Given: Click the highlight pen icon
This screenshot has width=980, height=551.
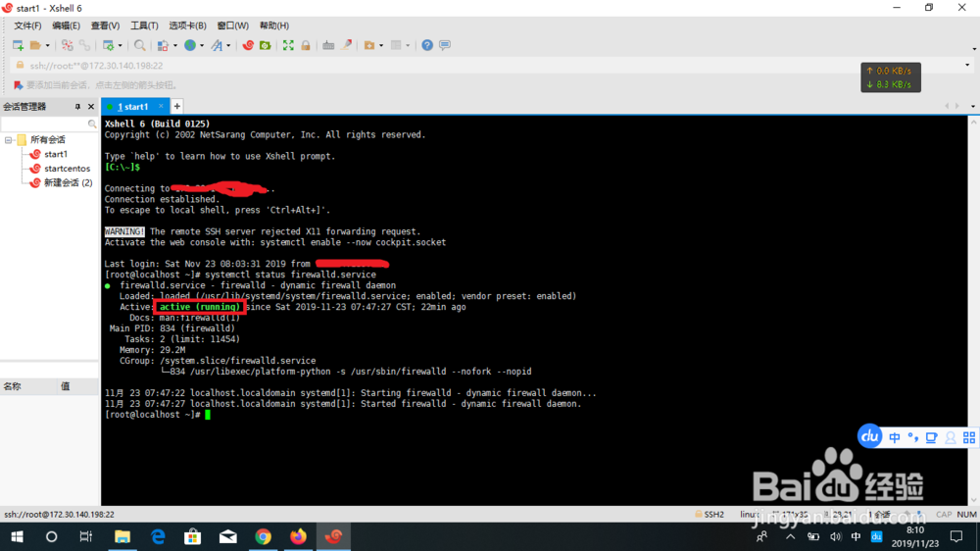Looking at the screenshot, I should (x=346, y=45).
